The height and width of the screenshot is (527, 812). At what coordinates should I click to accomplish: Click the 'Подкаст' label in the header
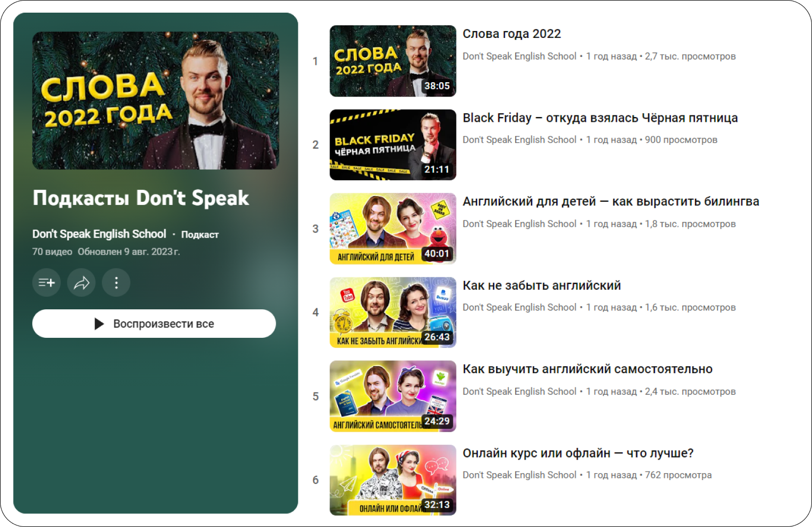[x=200, y=235]
